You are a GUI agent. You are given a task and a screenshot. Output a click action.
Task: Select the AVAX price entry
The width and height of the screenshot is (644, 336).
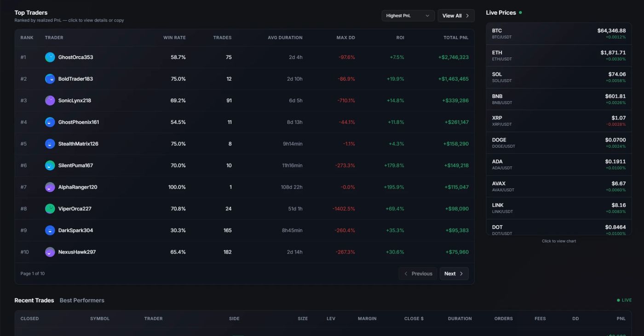click(559, 187)
